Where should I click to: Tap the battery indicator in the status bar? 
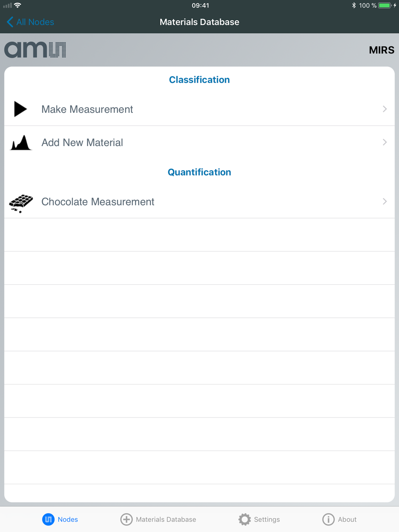tap(385, 5)
